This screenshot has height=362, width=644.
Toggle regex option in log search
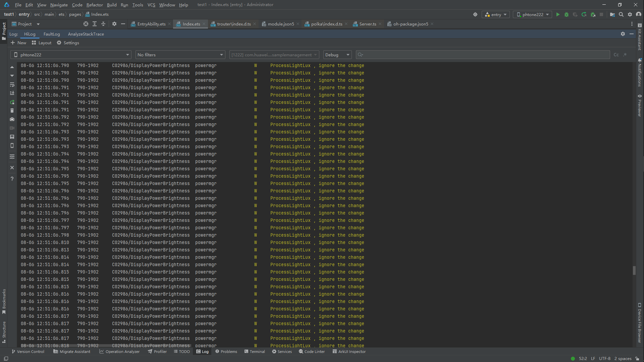[x=625, y=55]
